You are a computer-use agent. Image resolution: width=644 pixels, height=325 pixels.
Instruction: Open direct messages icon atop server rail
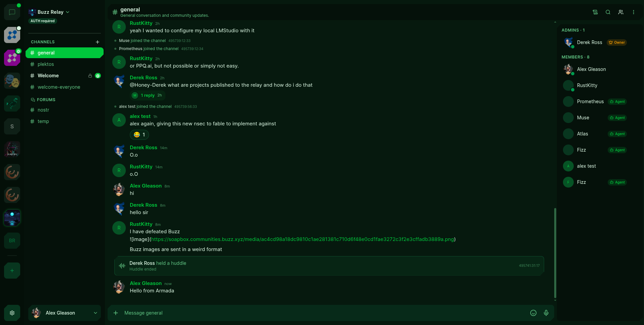click(x=12, y=12)
